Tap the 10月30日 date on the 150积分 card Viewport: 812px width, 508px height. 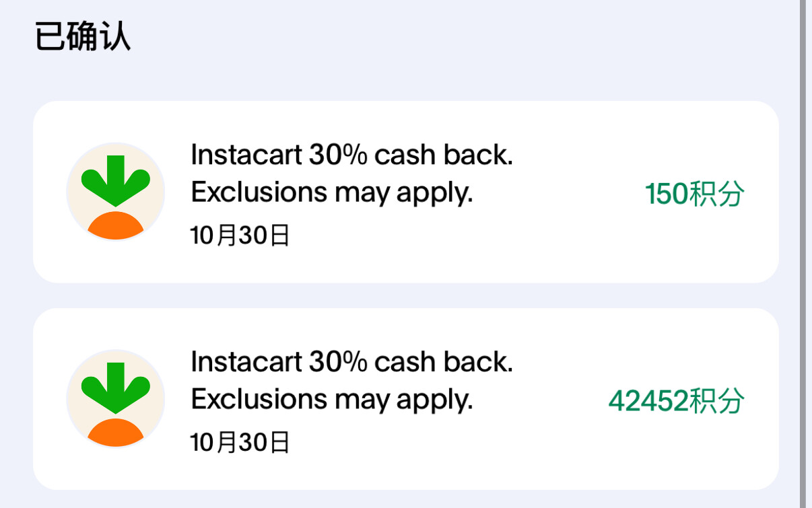click(x=240, y=235)
